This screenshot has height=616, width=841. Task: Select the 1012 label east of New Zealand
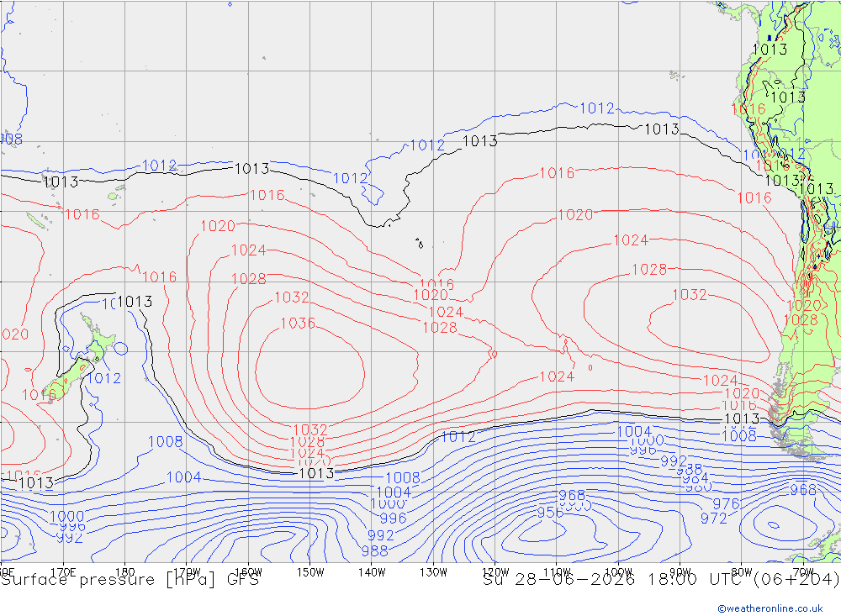(104, 378)
